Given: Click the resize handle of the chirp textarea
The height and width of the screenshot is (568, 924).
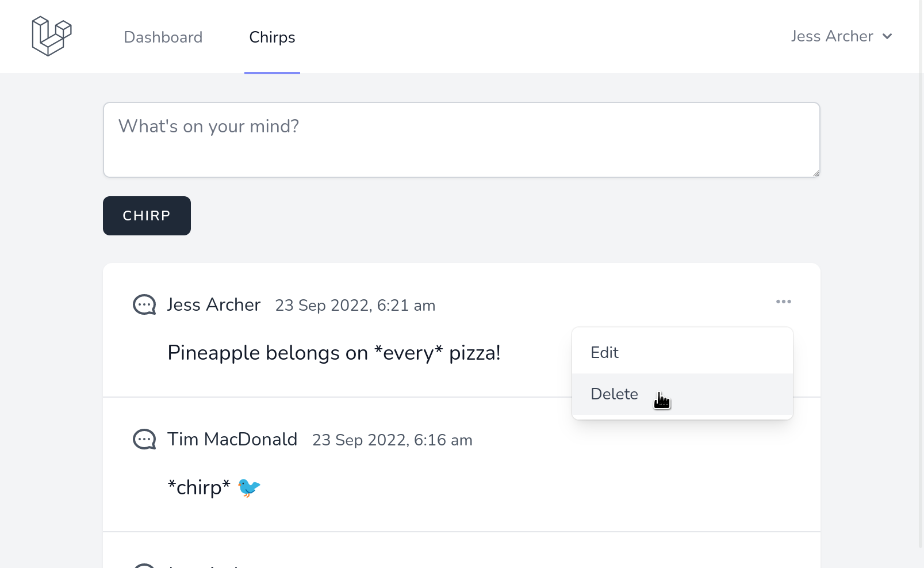Looking at the screenshot, I should (x=816, y=173).
